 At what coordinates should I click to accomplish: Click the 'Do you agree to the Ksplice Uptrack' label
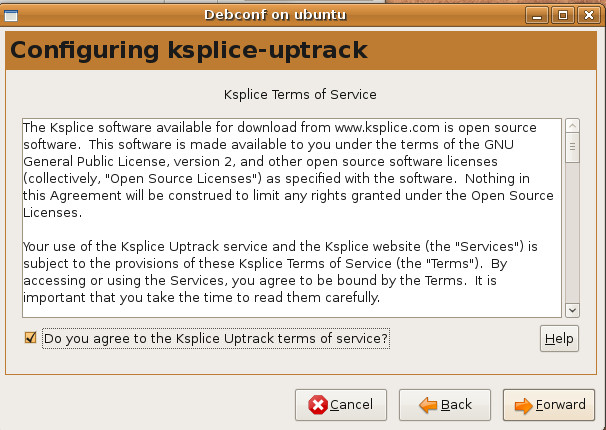pos(216,338)
